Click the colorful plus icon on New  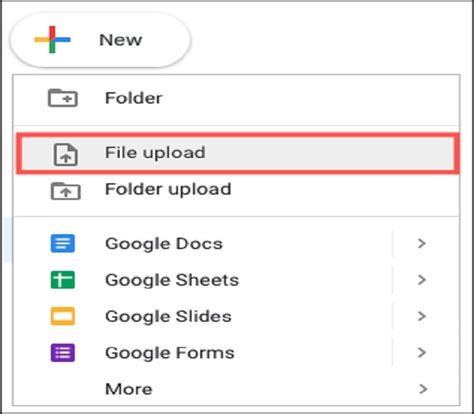pyautogui.click(x=52, y=40)
